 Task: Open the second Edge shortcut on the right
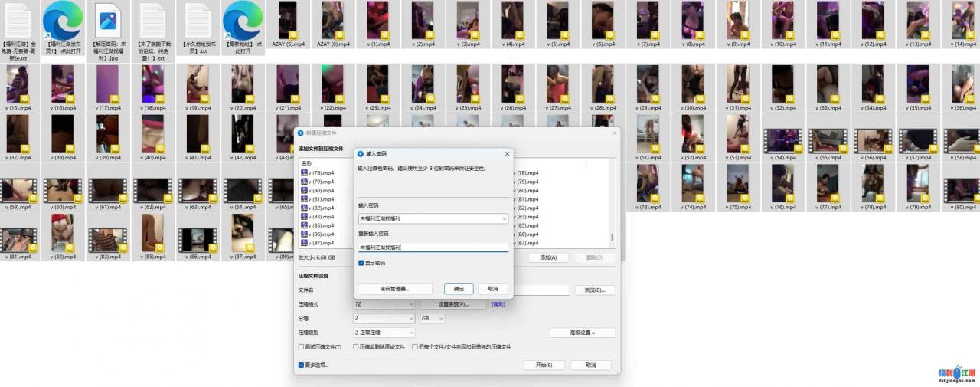coord(243,21)
